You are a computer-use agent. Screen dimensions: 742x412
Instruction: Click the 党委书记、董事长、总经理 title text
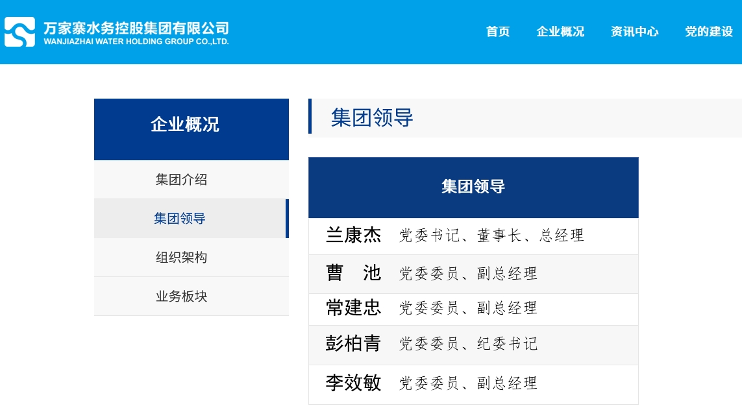pyautogui.click(x=491, y=236)
